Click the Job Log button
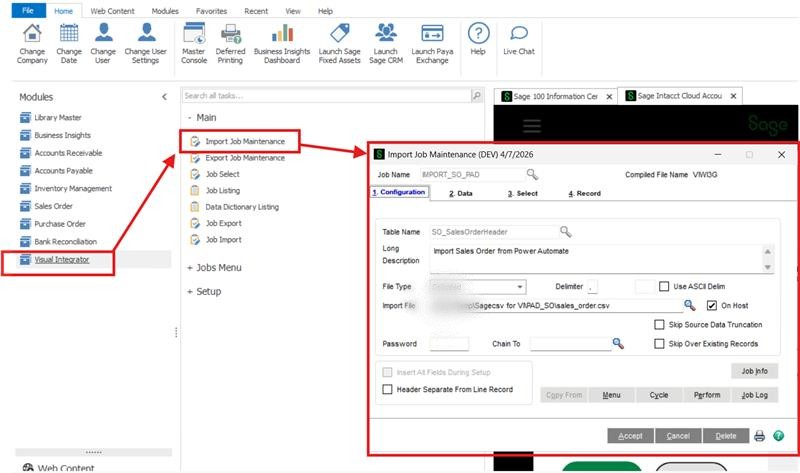This screenshot has height=473, width=800. coord(754,395)
